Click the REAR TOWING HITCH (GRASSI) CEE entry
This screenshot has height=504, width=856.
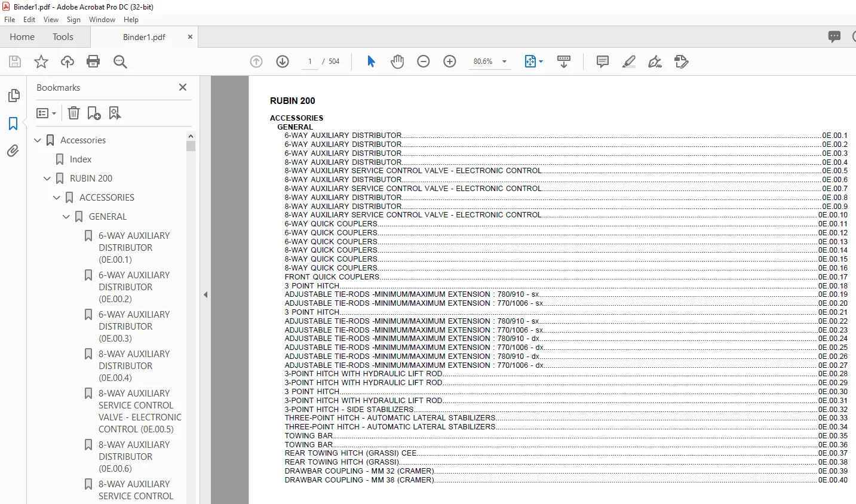point(566,453)
